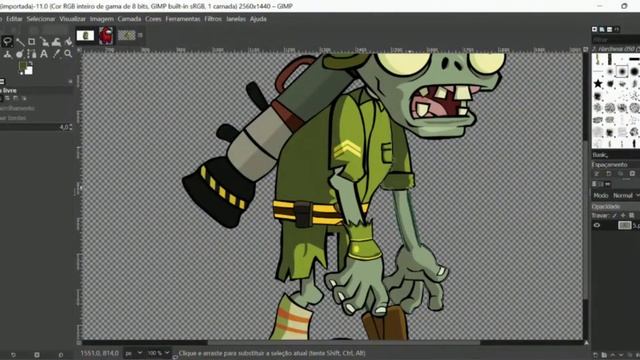Open the Ferramentas menu
The width and height of the screenshot is (640, 360).
click(x=183, y=19)
